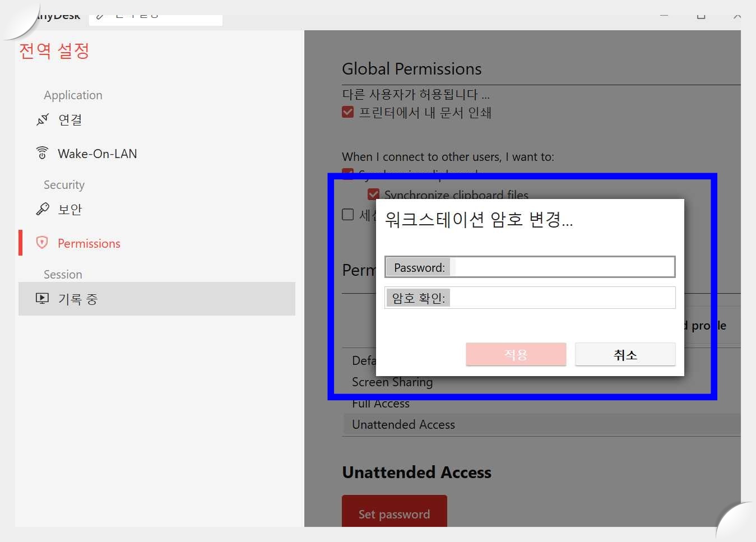Image resolution: width=756 pixels, height=542 pixels.
Task: Enable the 세션 checkbox
Action: point(347,214)
